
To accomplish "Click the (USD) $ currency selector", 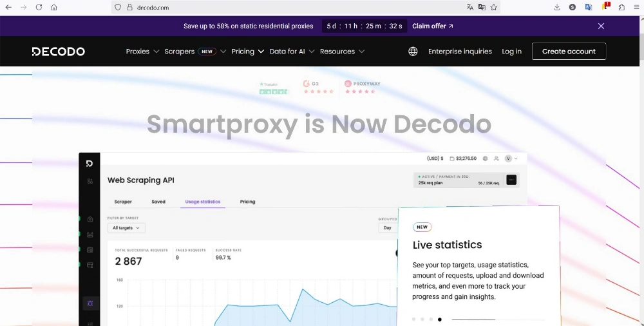I will coord(435,158).
